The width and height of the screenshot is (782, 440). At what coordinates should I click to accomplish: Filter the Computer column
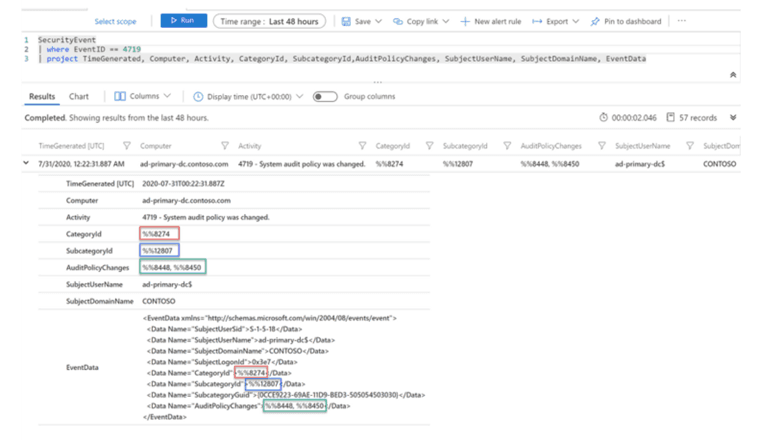[x=224, y=146]
